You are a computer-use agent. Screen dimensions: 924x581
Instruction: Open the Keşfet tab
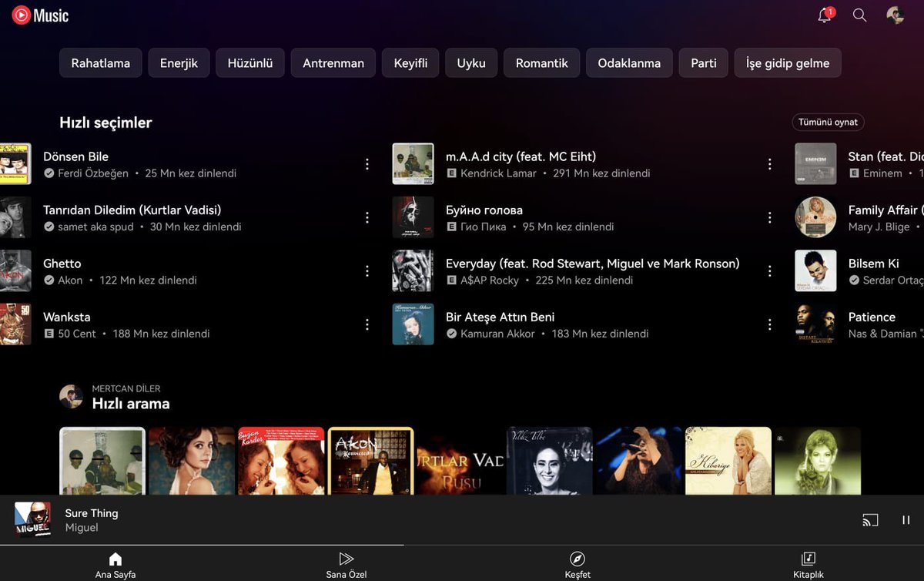577,565
